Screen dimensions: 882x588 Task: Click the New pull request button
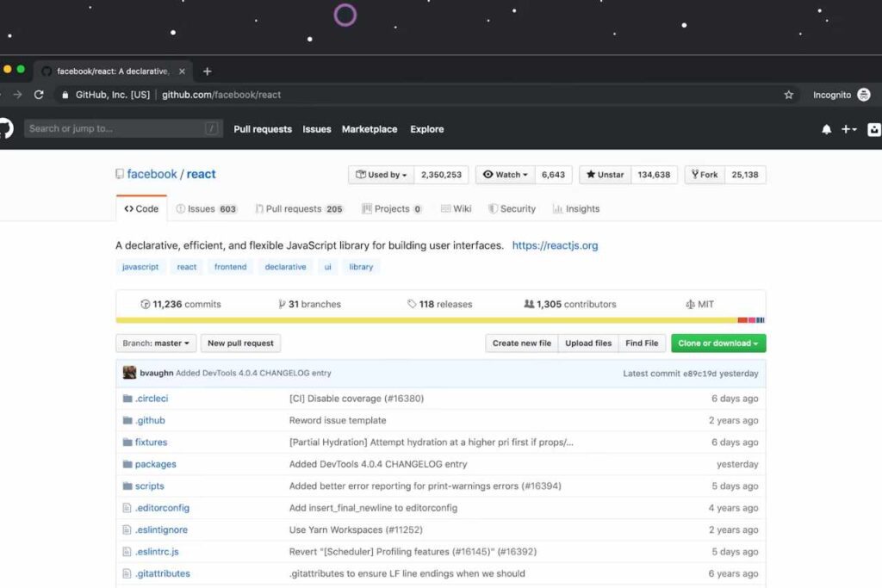[x=240, y=344]
